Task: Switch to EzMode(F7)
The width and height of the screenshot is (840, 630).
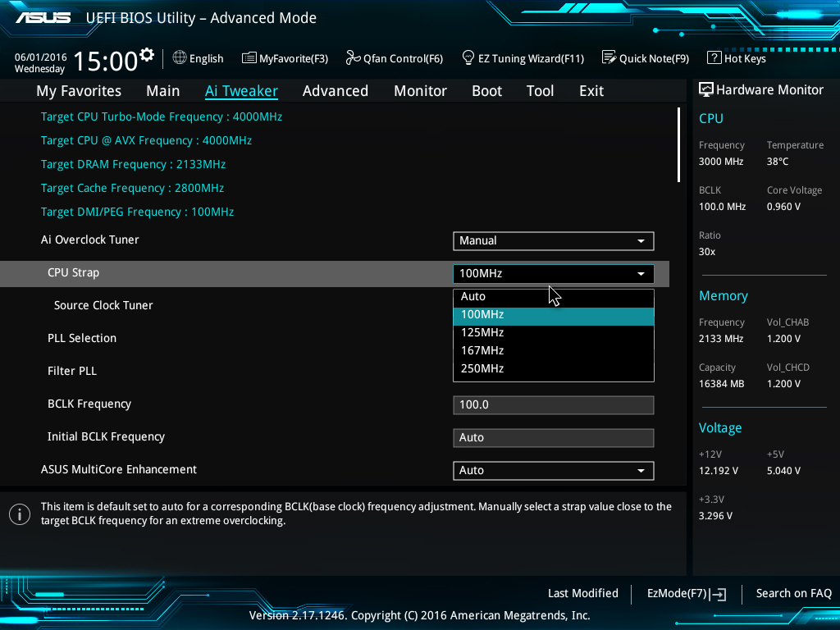Action: tap(686, 594)
